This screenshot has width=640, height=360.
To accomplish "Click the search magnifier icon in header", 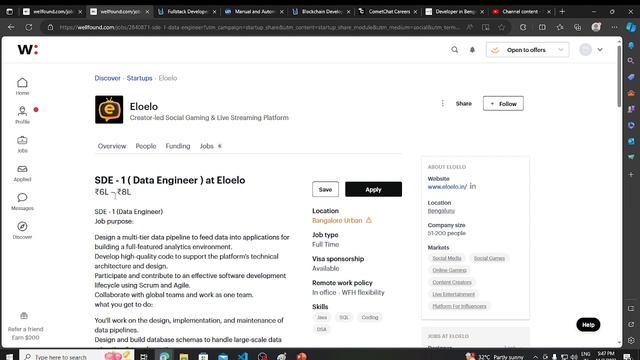I will tap(454, 50).
